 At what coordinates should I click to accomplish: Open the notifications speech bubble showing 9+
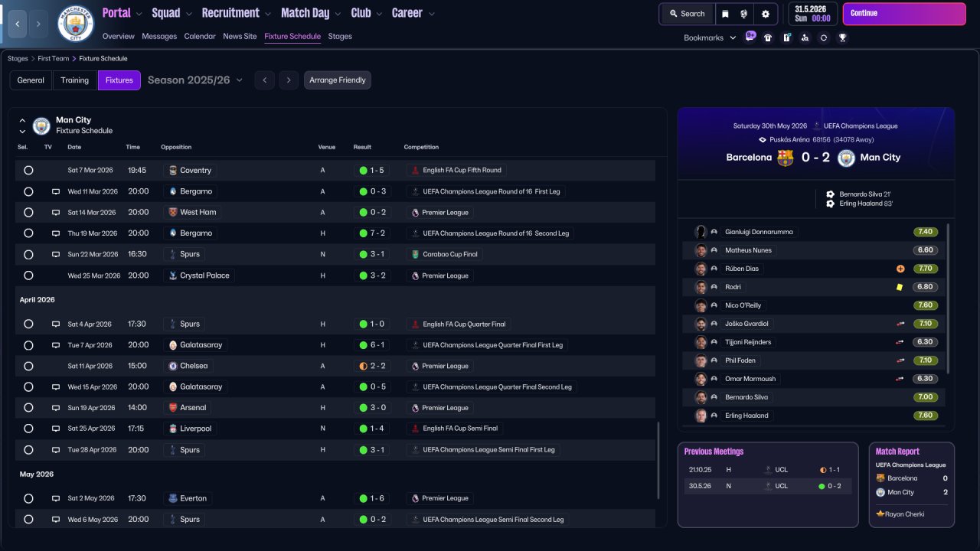click(x=750, y=37)
